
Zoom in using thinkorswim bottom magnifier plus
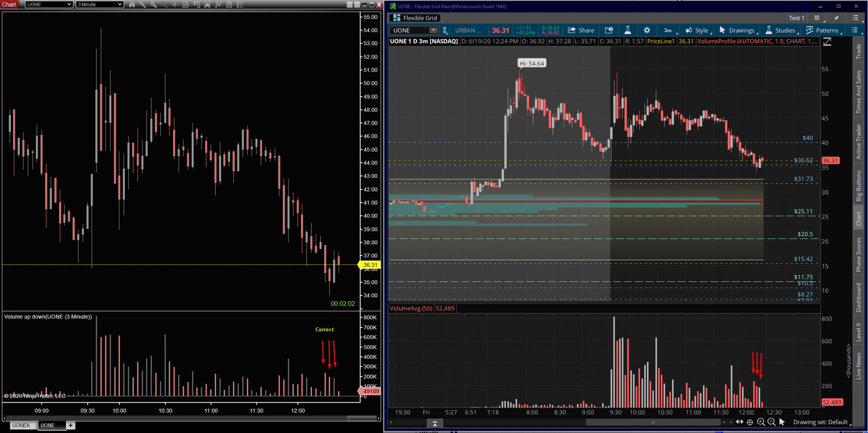tap(761, 422)
